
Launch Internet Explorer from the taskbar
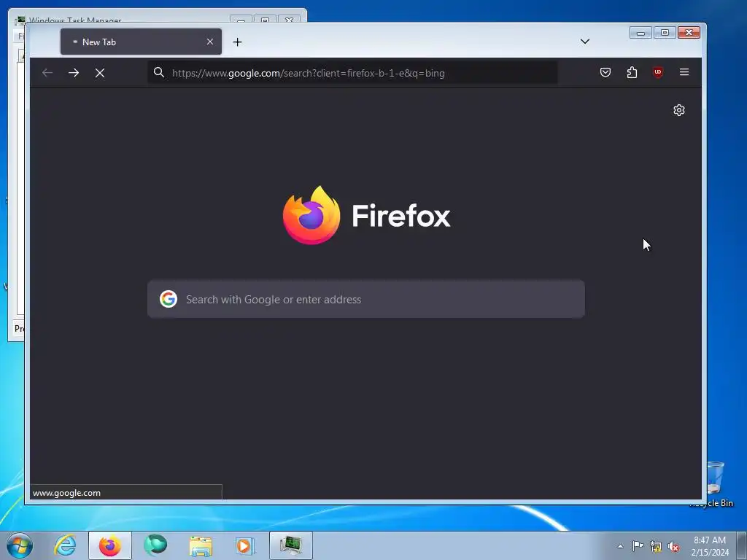click(x=65, y=545)
